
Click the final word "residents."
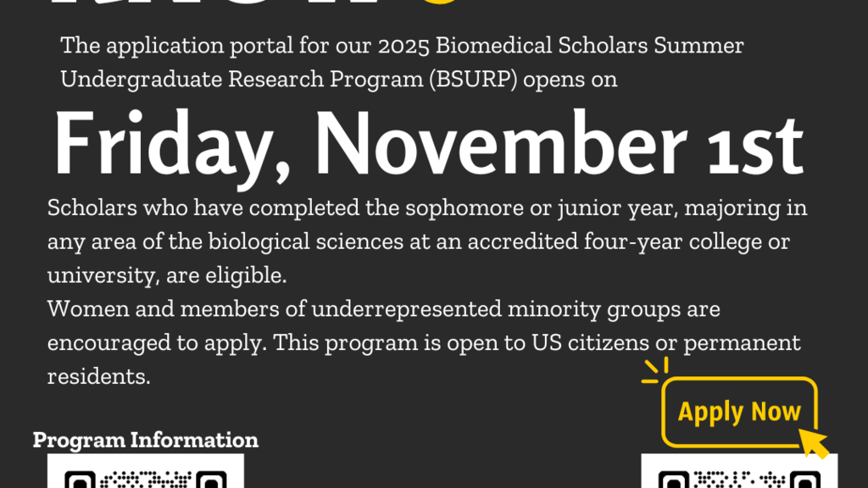point(98,376)
